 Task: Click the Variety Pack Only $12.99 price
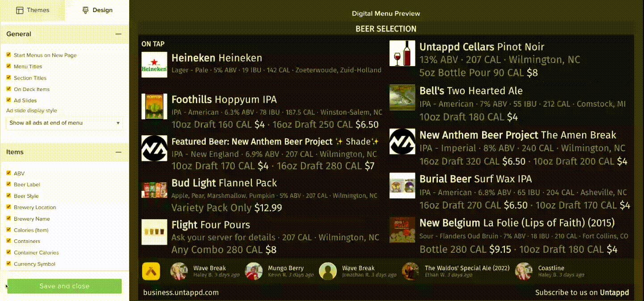[227, 208]
